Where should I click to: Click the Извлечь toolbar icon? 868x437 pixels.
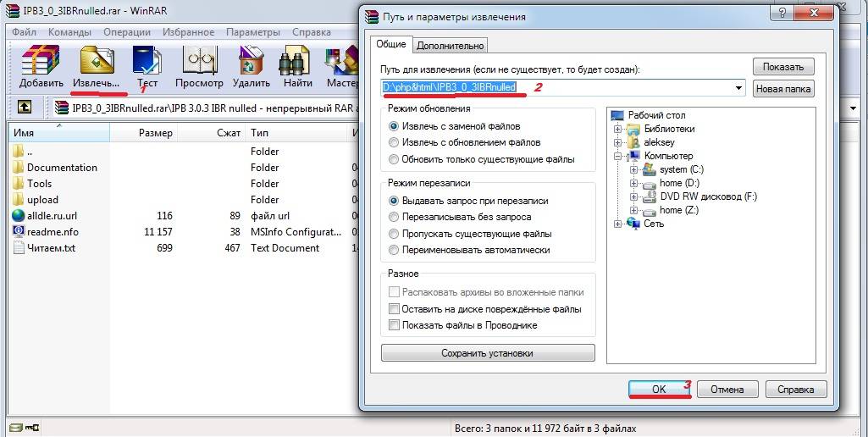[x=97, y=60]
